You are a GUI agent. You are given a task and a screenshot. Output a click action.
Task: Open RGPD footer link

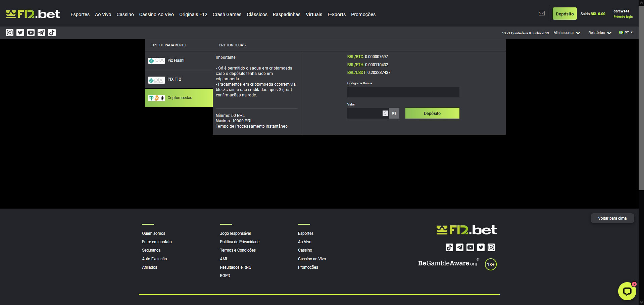(x=225, y=276)
